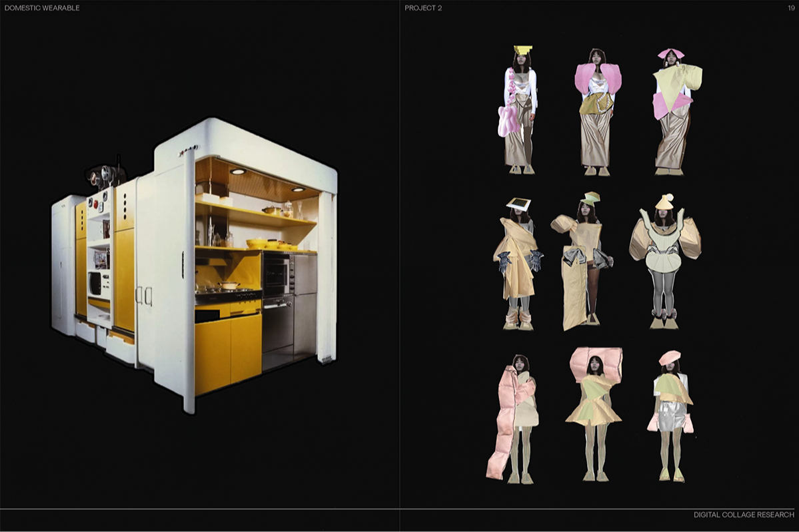Click a recessed ceiling light in the kitchen unit
Screen dimensions: 799x532
(237, 172)
